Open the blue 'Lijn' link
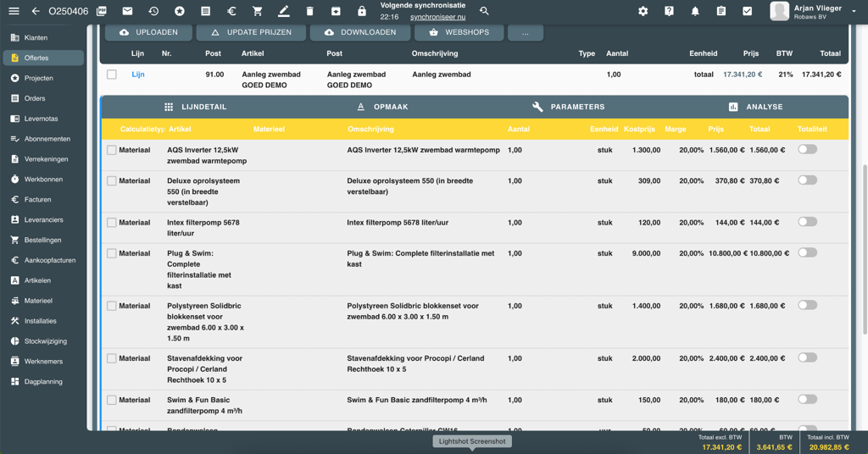Screen dimensions: 868x454 138,74
